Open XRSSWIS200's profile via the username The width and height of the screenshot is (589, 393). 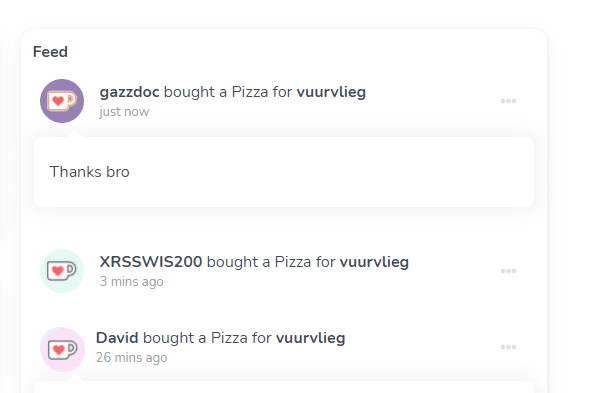point(151,261)
